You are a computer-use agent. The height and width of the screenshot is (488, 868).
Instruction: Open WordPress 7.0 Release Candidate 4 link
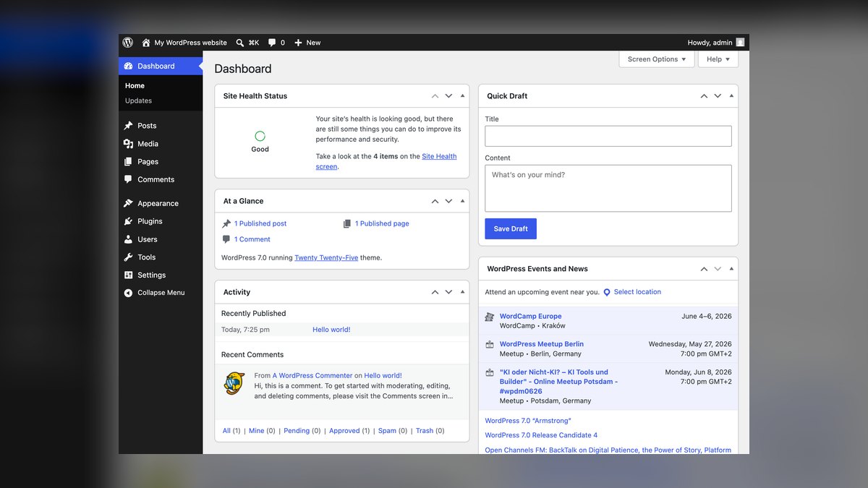tap(541, 435)
